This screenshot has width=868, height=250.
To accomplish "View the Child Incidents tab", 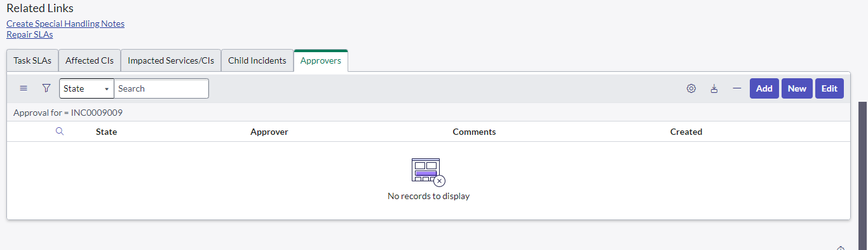I will (x=257, y=61).
